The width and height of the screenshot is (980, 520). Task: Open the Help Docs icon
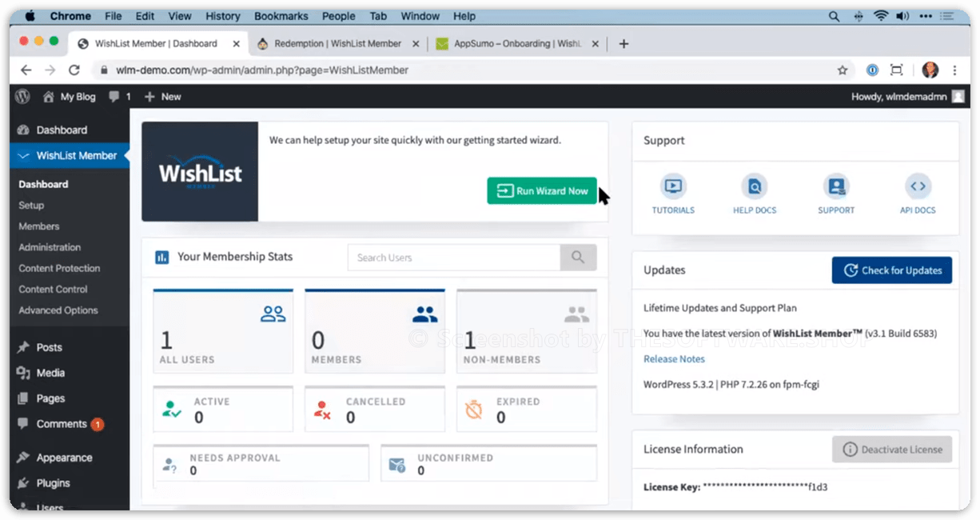click(x=755, y=194)
